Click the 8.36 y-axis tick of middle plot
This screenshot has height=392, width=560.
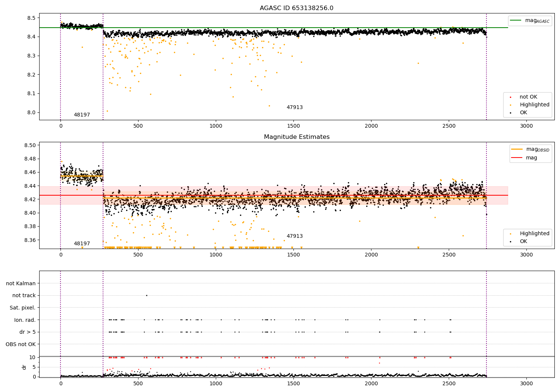tap(30, 240)
